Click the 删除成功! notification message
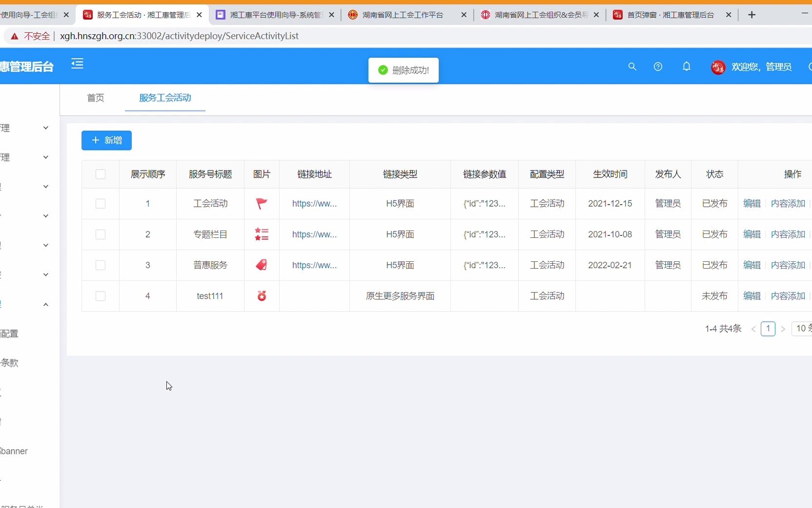Viewport: 812px width, 508px height. point(404,70)
